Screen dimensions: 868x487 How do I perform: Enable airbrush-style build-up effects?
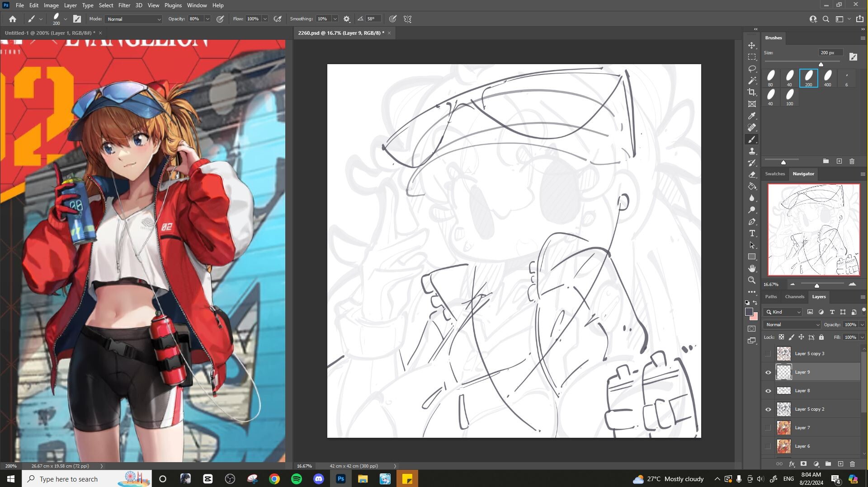[x=278, y=19]
